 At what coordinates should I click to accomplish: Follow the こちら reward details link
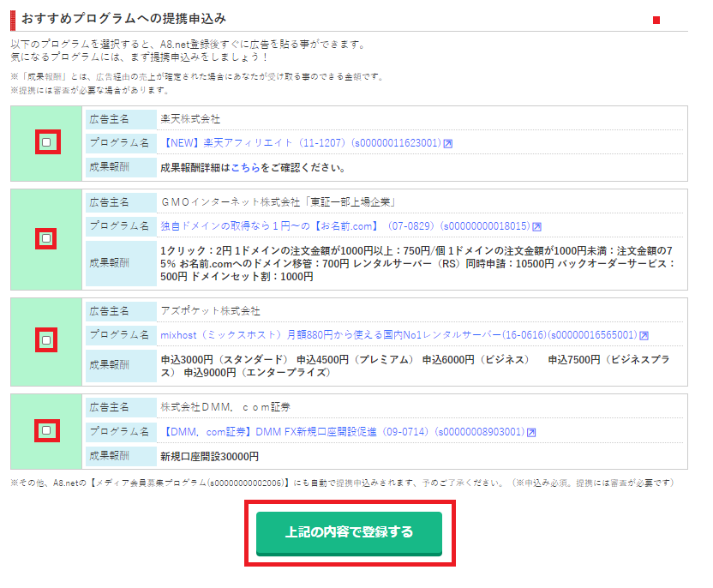coord(246,168)
